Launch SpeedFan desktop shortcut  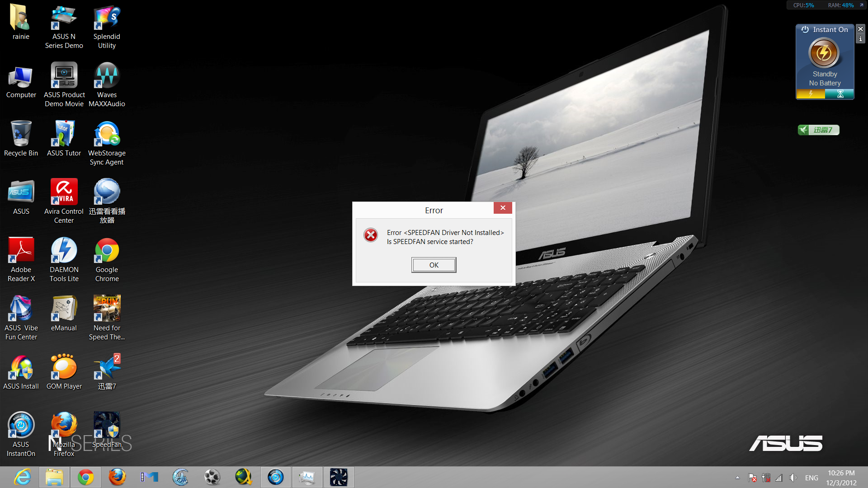click(107, 430)
